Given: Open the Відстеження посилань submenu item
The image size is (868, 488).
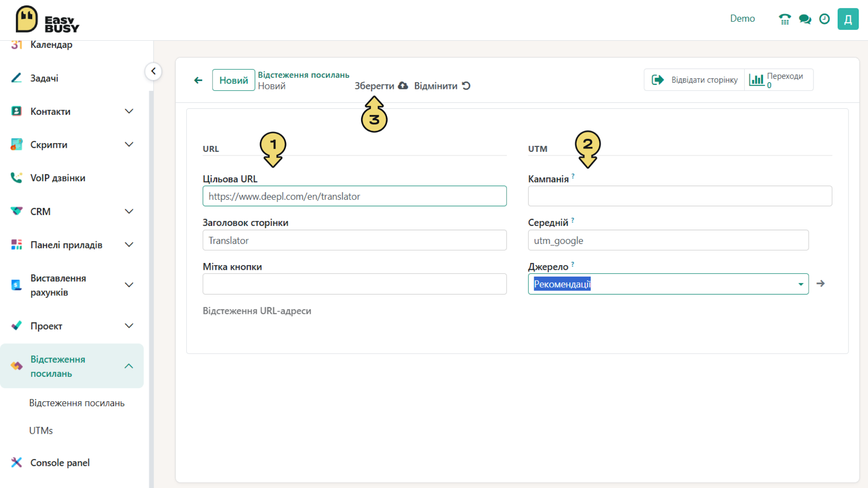Looking at the screenshot, I should pyautogui.click(x=77, y=403).
